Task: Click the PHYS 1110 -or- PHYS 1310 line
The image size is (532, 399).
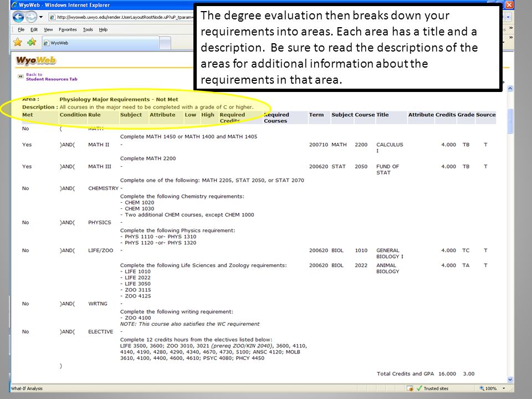Action: [158, 237]
